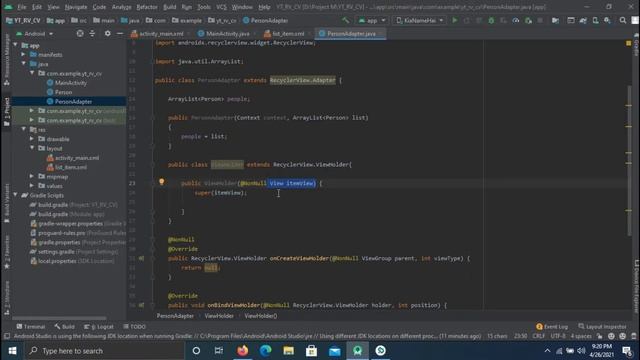Open the app run configuration dropdown
This screenshot has height=360, width=640.
click(x=372, y=20)
